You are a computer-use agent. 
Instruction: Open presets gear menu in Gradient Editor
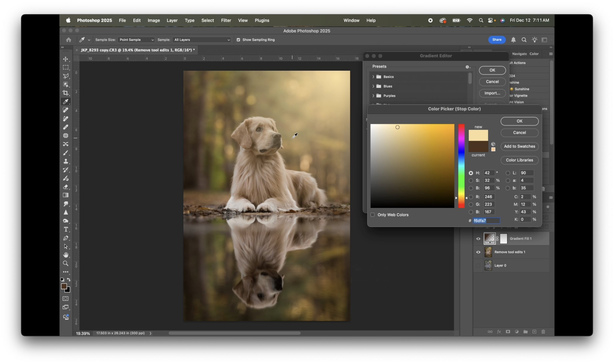[467, 67]
